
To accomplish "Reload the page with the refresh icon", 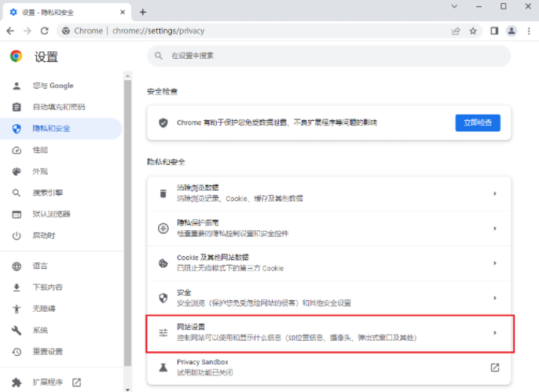I will click(44, 31).
